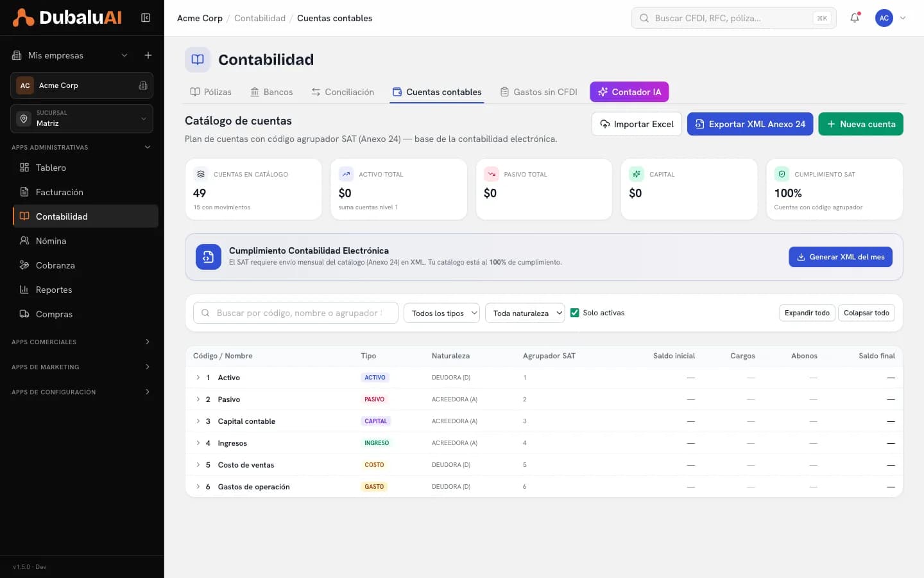Image resolution: width=924 pixels, height=578 pixels.
Task: Open Reportes in the sidebar
Action: 85,290
